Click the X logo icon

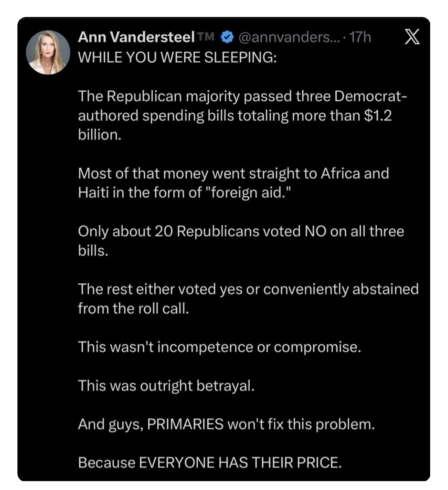tap(411, 37)
